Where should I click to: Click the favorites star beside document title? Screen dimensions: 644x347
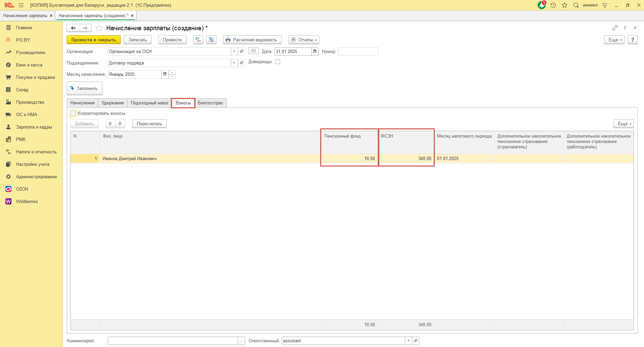(x=99, y=28)
